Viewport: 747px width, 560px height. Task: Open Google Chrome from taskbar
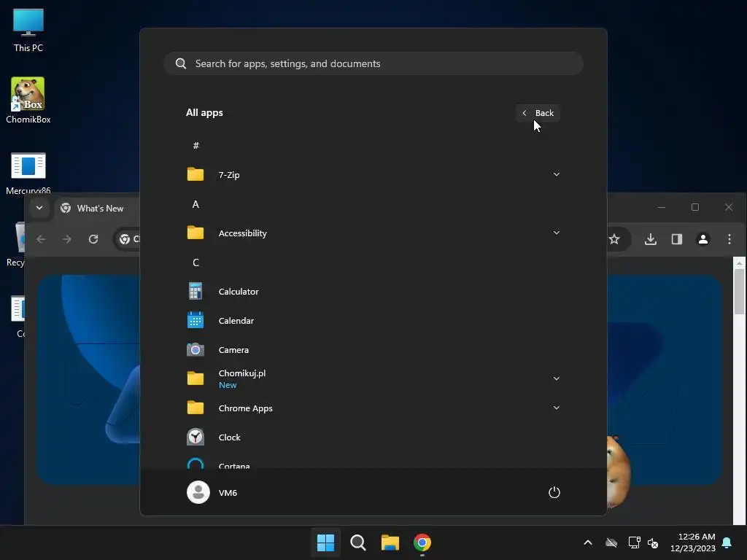pyautogui.click(x=422, y=542)
